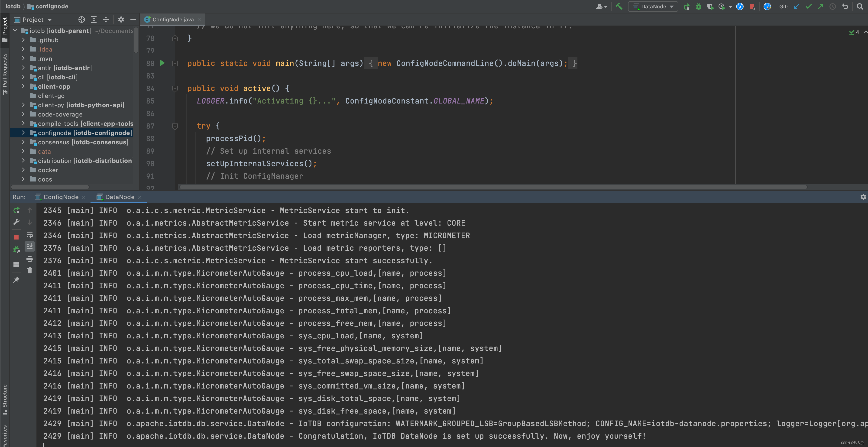Viewport: 868px width, 447px height.
Task: Close the ConfigNode run tab
Action: click(84, 197)
